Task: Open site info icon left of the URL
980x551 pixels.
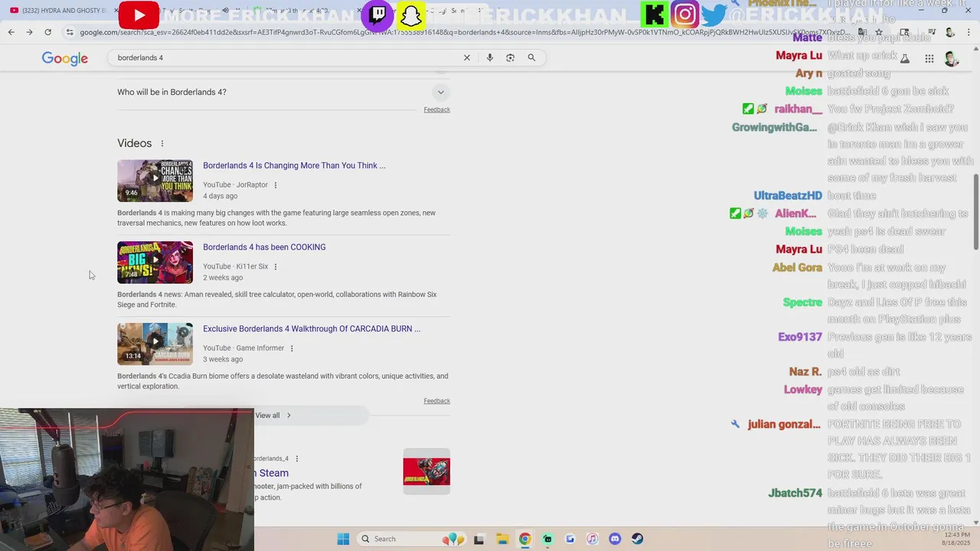Action: pos(70,32)
